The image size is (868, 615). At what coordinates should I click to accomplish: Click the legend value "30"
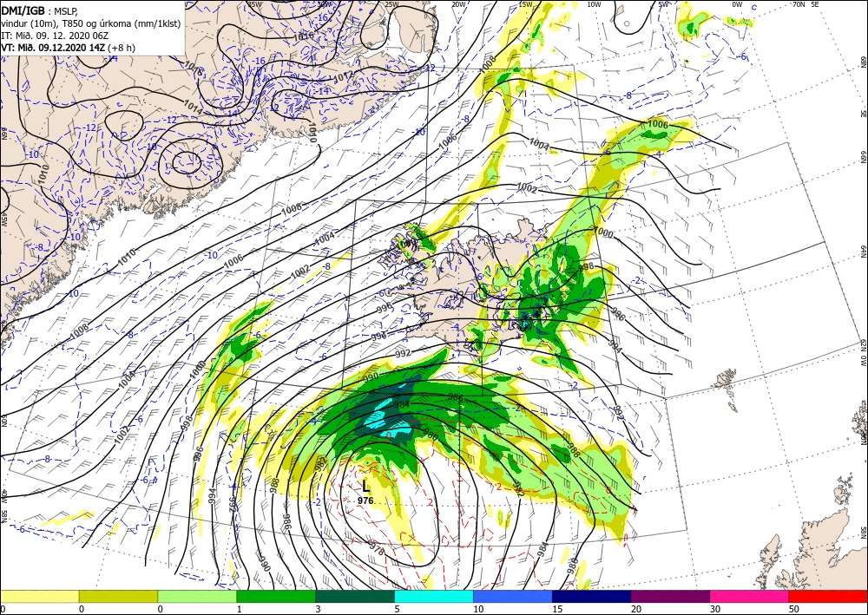(x=715, y=609)
